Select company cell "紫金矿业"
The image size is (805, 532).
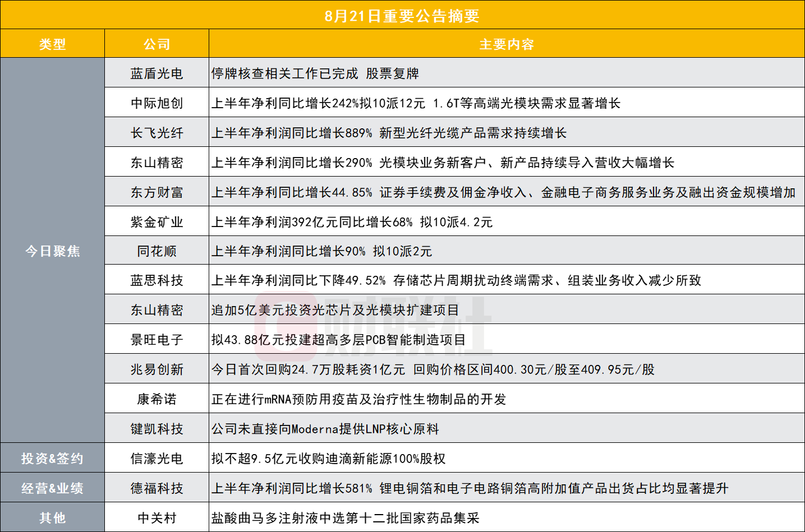pos(157,222)
